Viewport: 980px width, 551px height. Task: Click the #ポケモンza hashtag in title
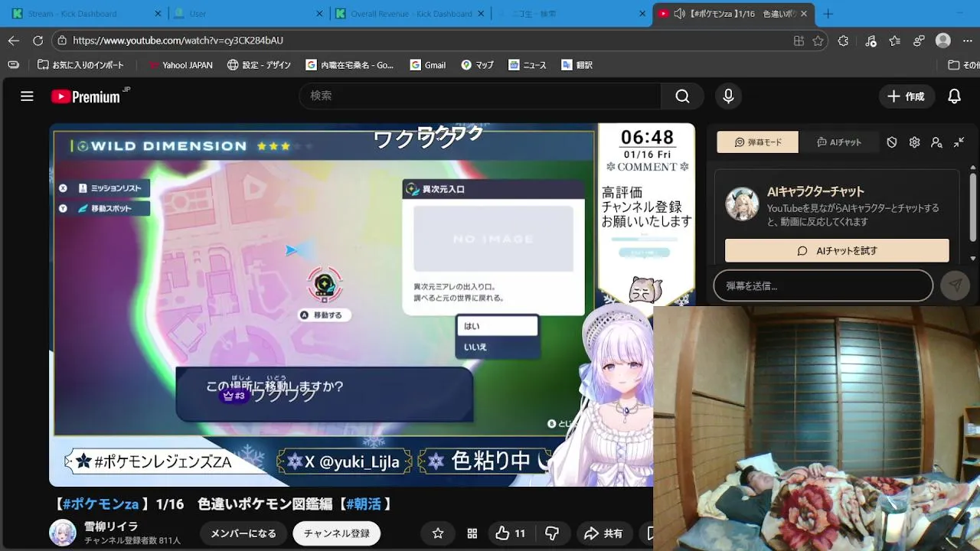click(100, 504)
